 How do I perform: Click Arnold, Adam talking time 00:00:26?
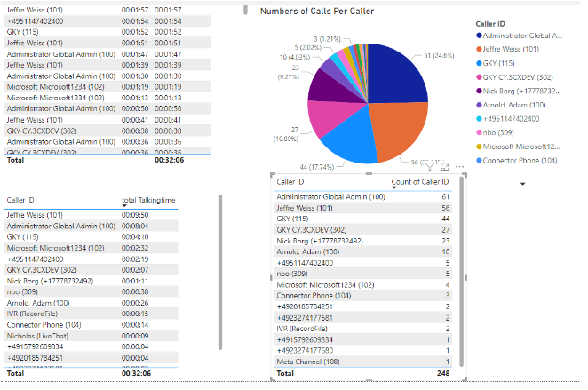tap(135, 303)
